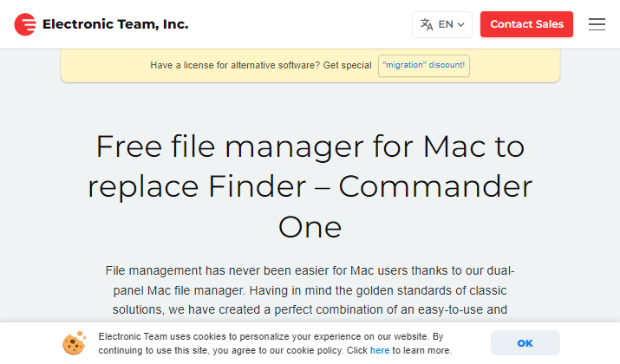
Task: Click the "Free file manager for Mac" headline
Action: tap(290, 146)
